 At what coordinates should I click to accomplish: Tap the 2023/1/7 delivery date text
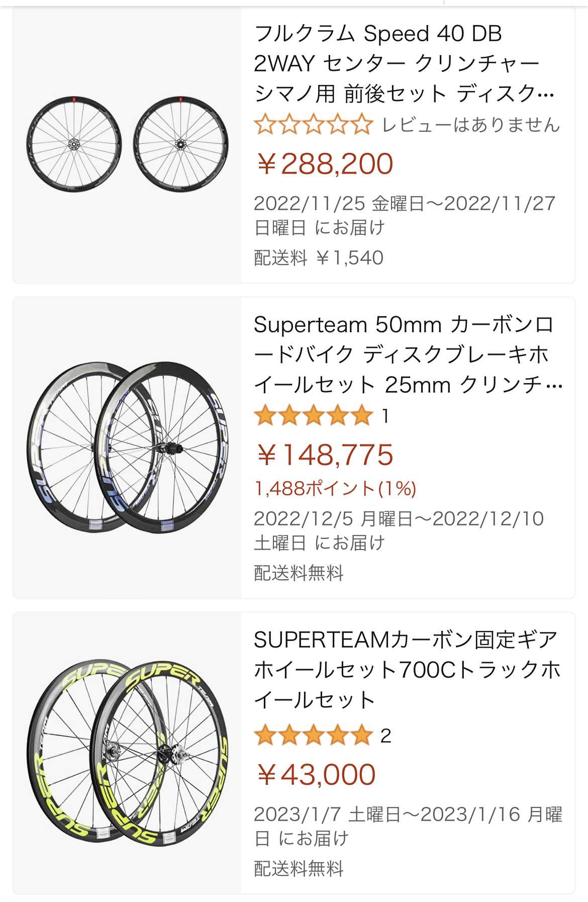(x=407, y=826)
